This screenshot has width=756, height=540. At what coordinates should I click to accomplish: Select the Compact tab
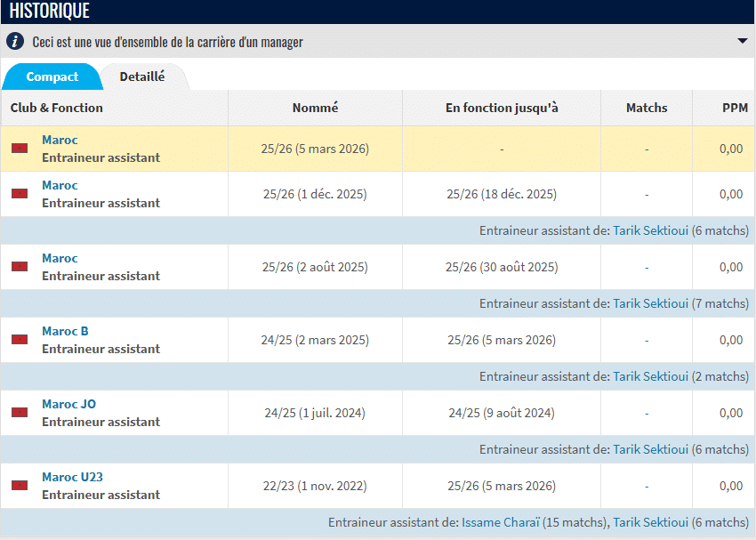coord(52,77)
